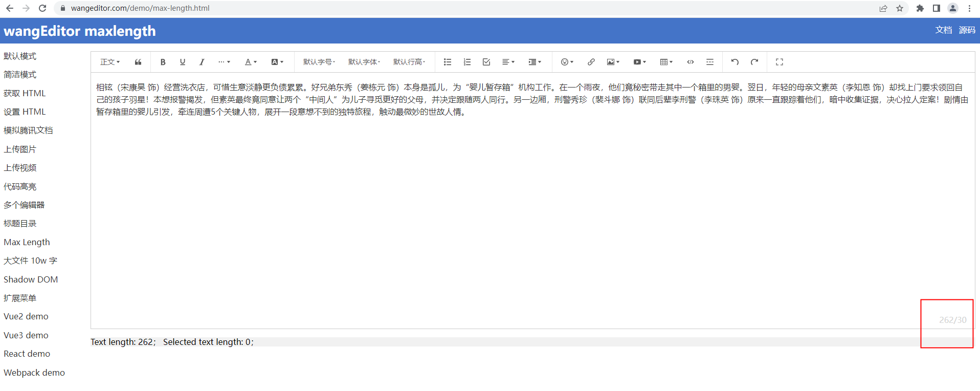The image size is (980, 391).
Task: Open the React demo link
Action: (x=27, y=354)
